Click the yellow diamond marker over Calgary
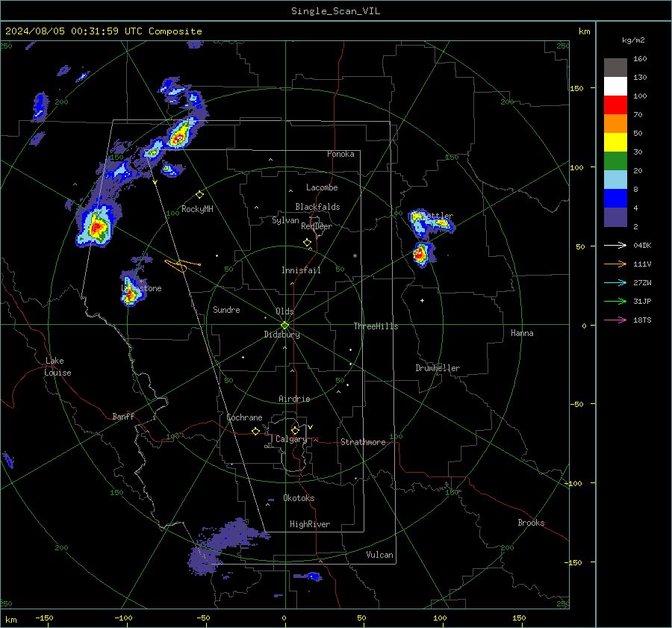Viewport: 672px width, 628px height. pos(295,430)
